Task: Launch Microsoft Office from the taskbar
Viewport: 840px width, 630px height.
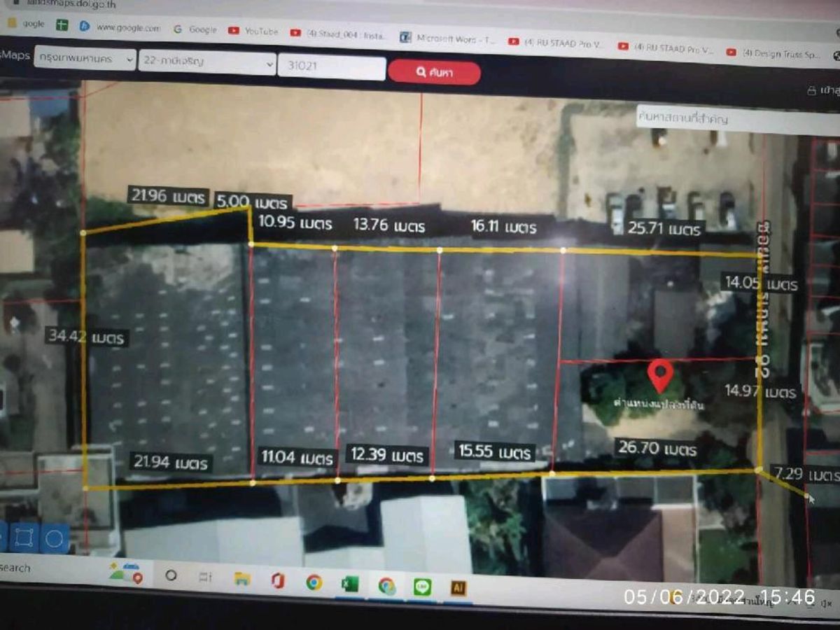Action: [279, 580]
